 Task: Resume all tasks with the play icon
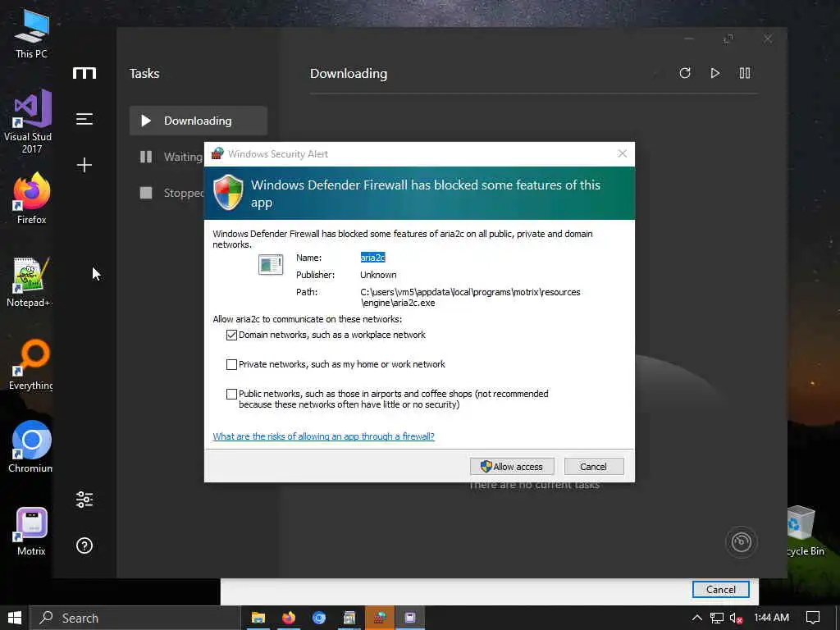pyautogui.click(x=714, y=73)
